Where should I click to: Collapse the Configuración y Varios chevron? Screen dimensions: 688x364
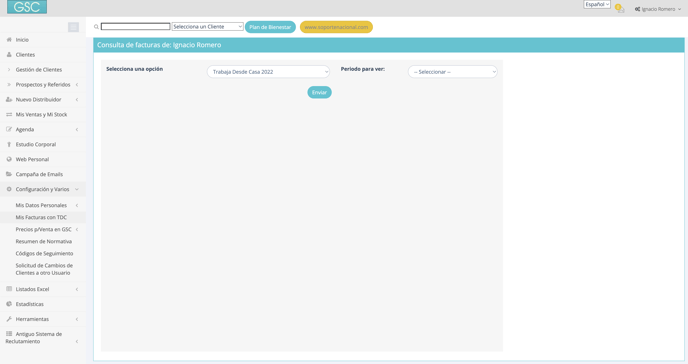77,189
